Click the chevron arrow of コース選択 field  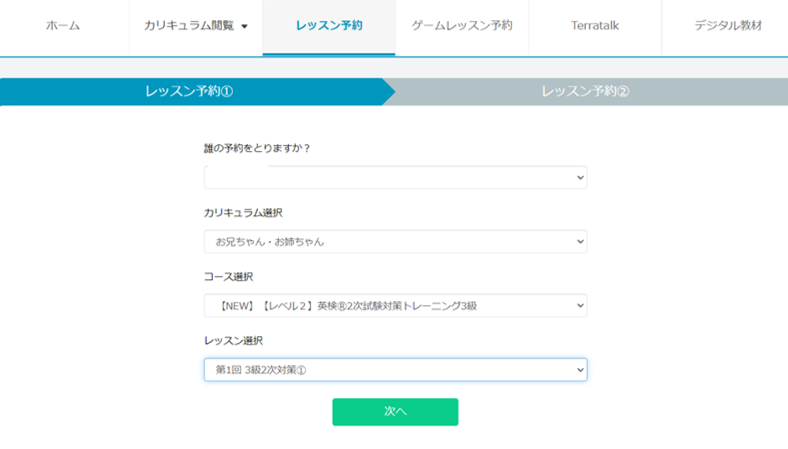tap(580, 306)
